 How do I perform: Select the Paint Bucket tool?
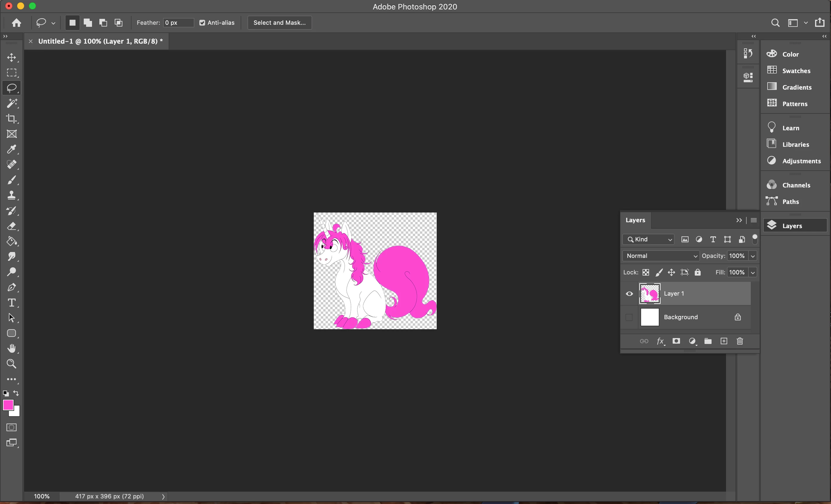12,241
